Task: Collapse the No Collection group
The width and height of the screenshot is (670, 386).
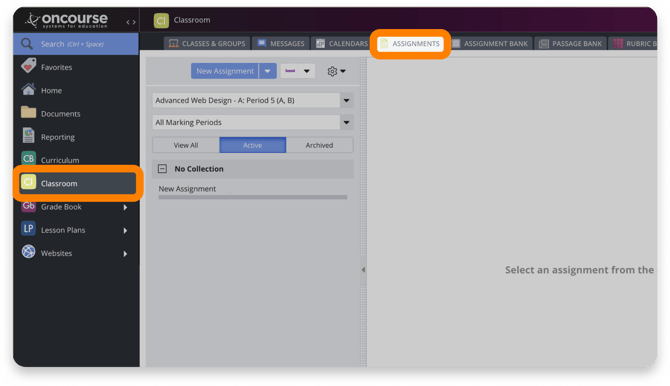Action: click(x=162, y=169)
